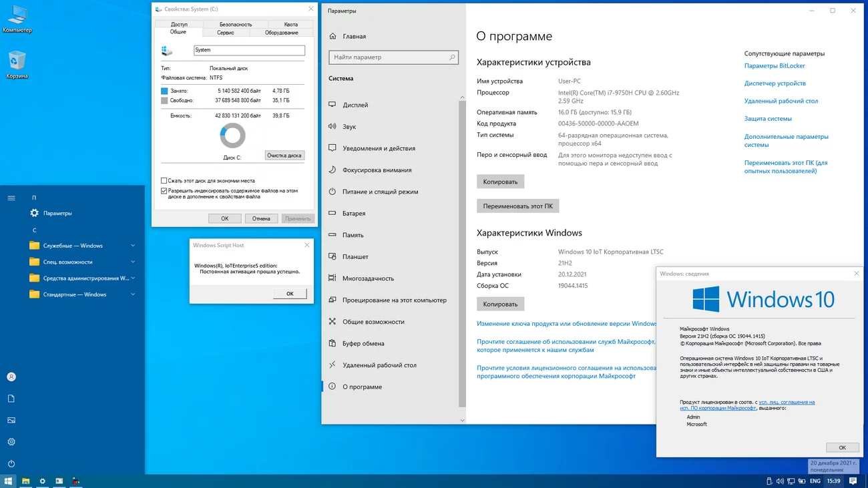Image resolution: width=868 pixels, height=488 pixels.
Task: Click OK in 'Windows: сведения' dialog
Action: [x=842, y=447]
